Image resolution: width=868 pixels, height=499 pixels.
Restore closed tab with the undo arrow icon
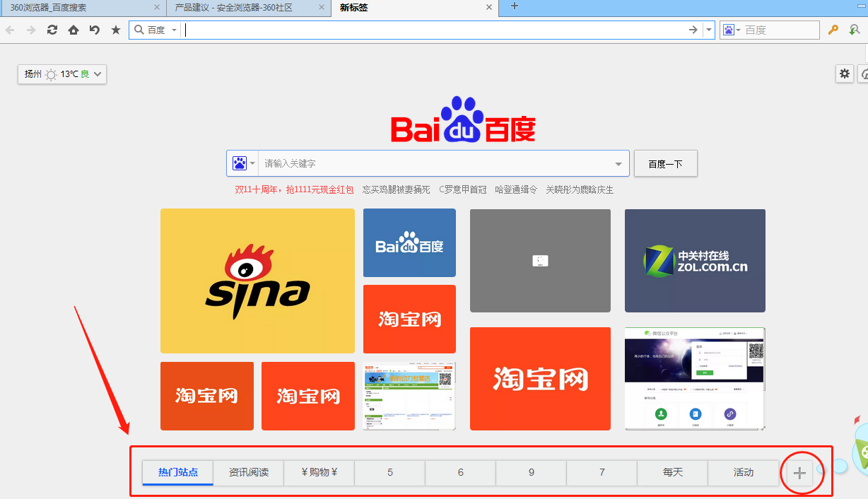tap(95, 30)
